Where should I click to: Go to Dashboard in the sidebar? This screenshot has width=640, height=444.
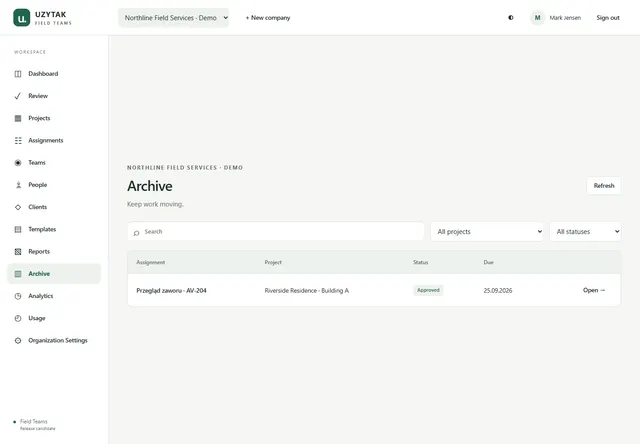[54, 74]
